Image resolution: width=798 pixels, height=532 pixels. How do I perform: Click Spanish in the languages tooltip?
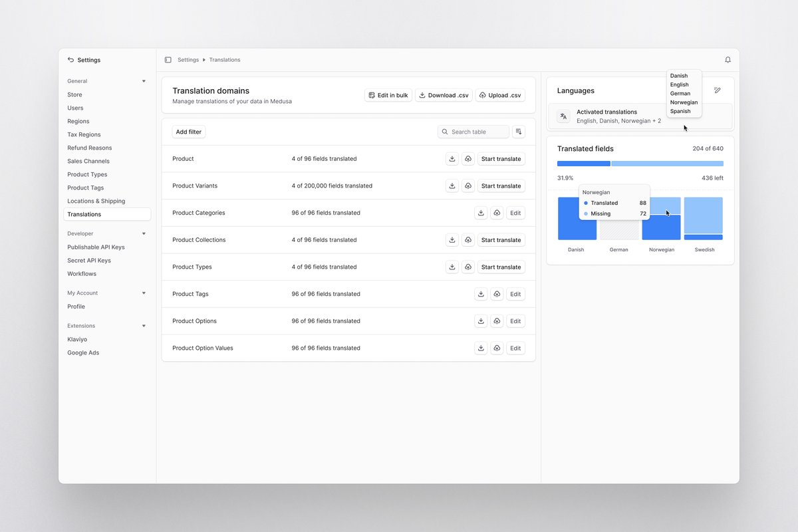[680, 111]
